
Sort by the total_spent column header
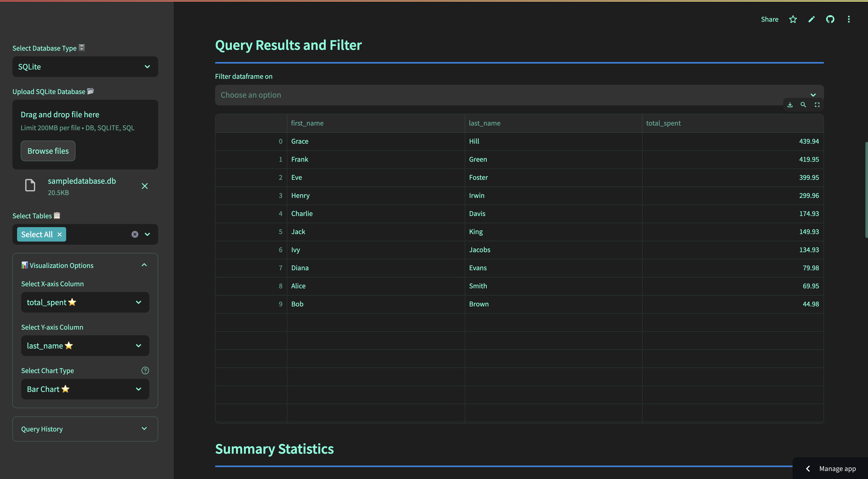[x=663, y=123]
